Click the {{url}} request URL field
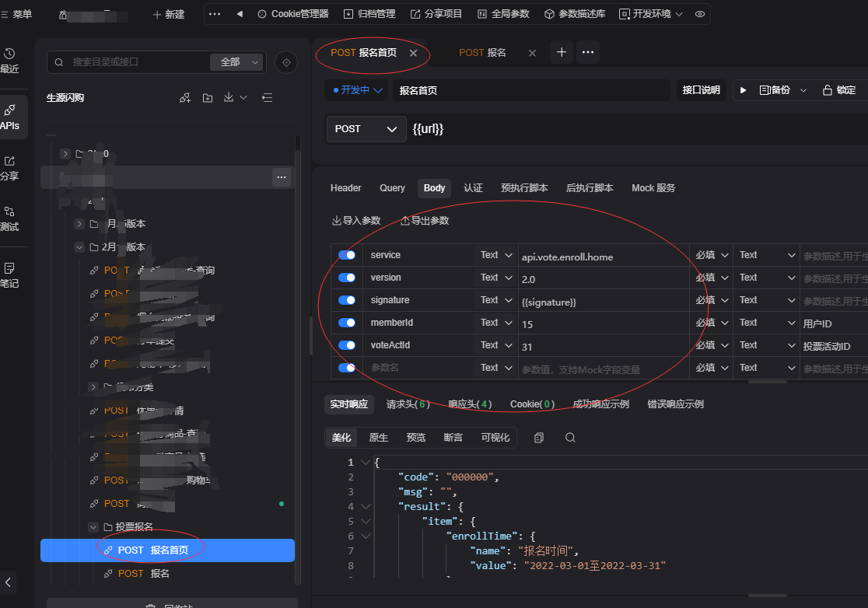This screenshot has height=608, width=868. [x=636, y=129]
